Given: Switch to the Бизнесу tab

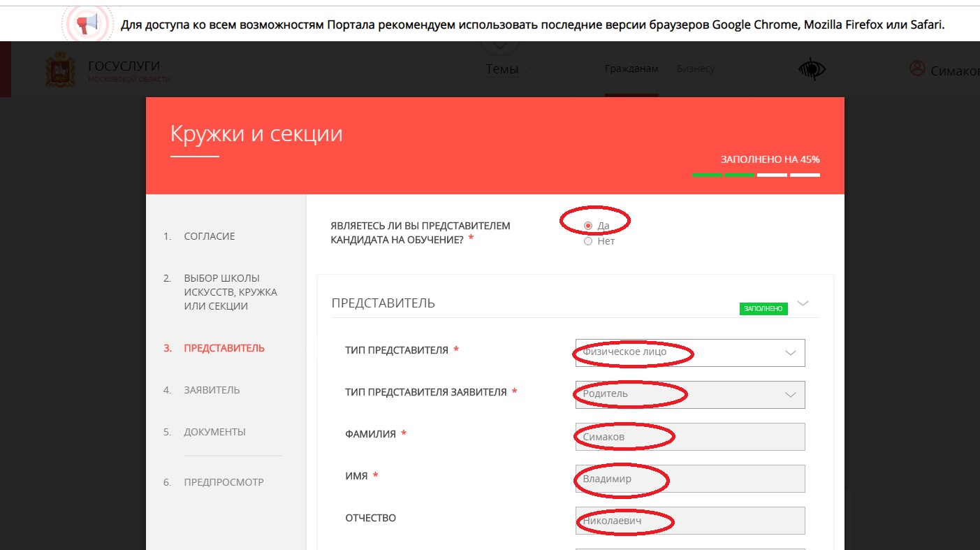Looking at the screenshot, I should (x=696, y=68).
